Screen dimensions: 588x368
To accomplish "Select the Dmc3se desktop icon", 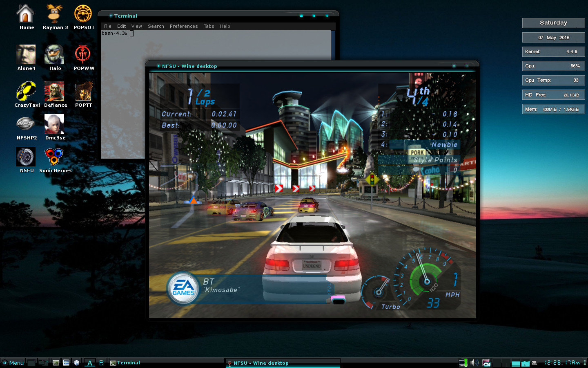I will click(x=55, y=128).
